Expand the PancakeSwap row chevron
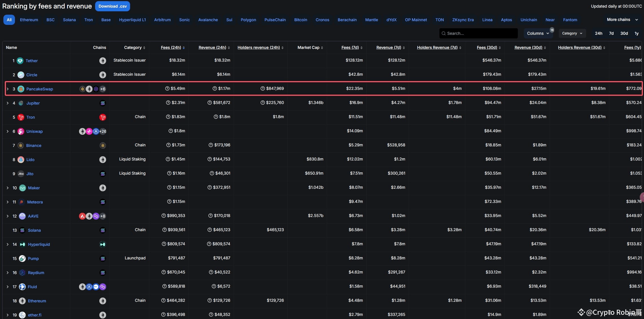Viewport: 644px width, 319px height. [x=8, y=89]
